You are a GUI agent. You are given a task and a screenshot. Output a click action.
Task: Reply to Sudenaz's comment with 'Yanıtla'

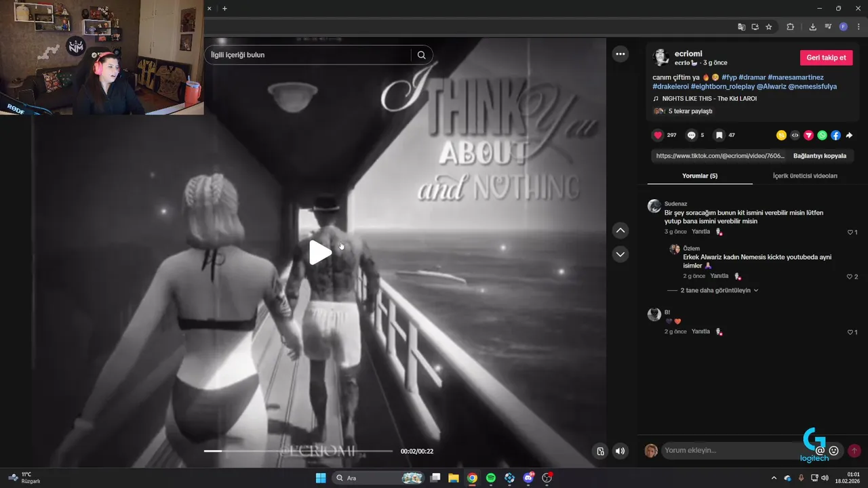(701, 232)
